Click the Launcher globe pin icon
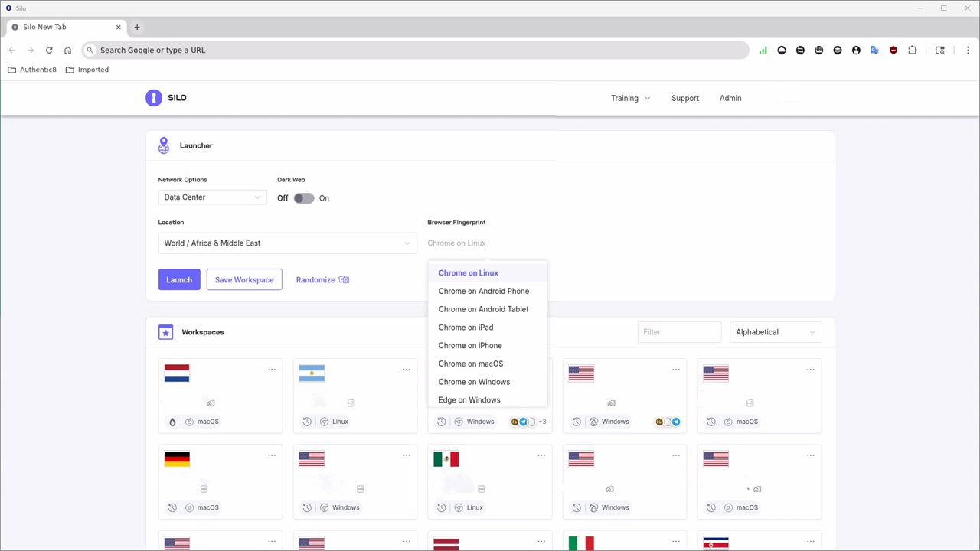The width and height of the screenshot is (980, 551). click(164, 145)
